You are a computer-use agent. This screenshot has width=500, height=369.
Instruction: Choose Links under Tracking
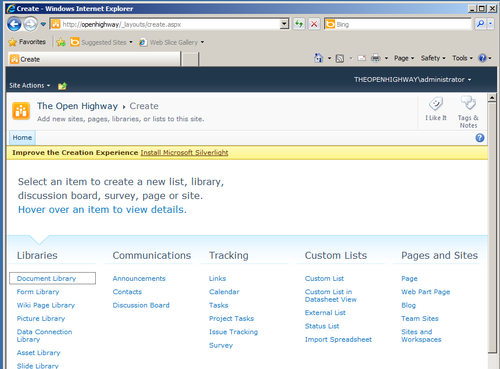coord(217,278)
